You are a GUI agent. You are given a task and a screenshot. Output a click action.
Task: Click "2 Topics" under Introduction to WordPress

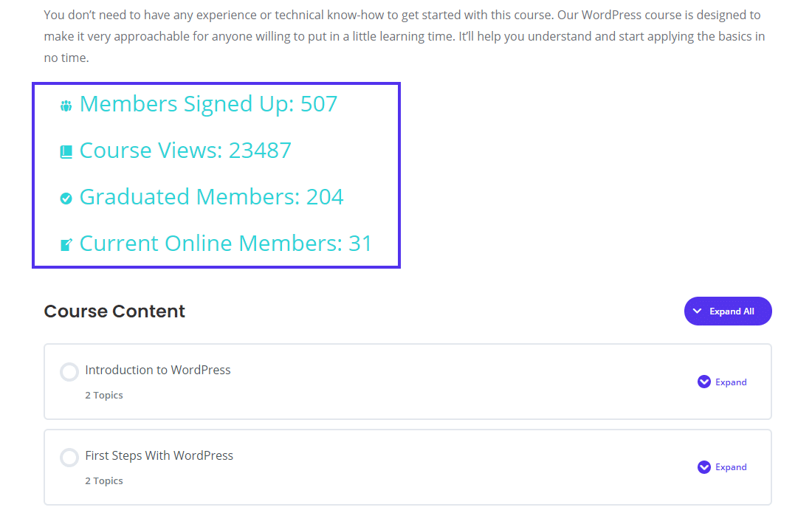104,396
